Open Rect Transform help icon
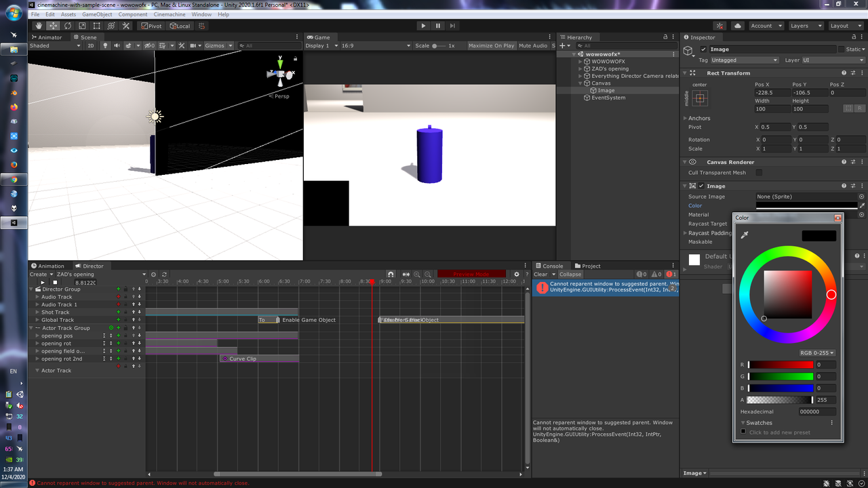The image size is (868, 488). (844, 73)
